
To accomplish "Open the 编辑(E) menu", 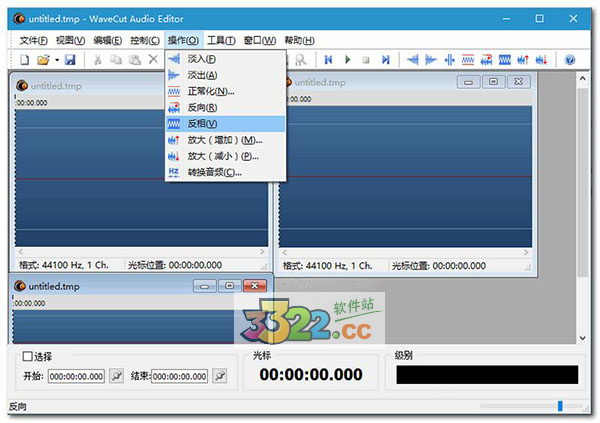I will [x=108, y=40].
